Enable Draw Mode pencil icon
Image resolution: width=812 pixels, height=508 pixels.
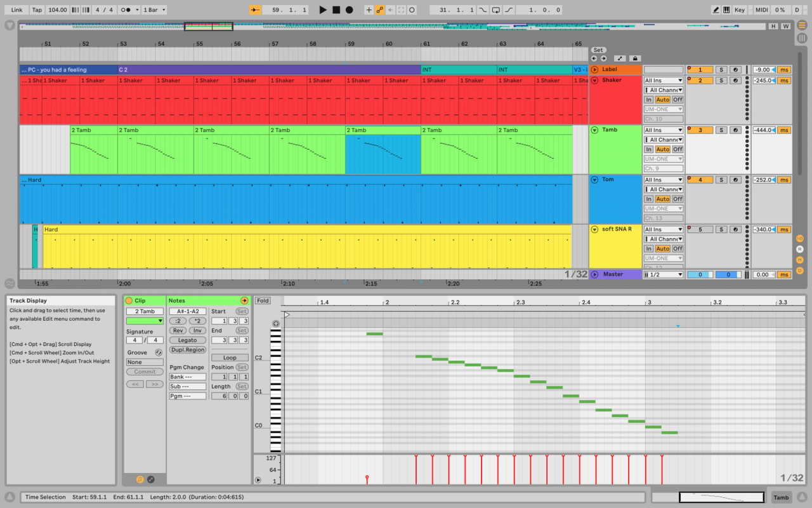pyautogui.click(x=716, y=10)
